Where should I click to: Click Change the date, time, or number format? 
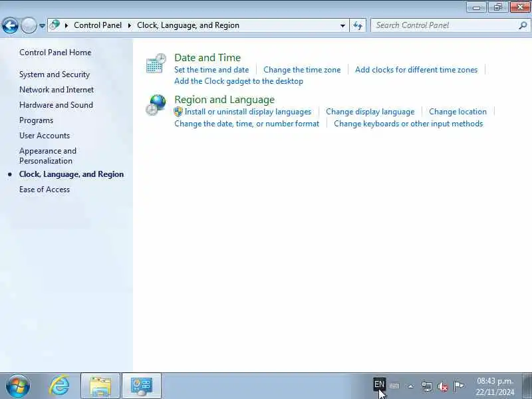pyautogui.click(x=247, y=124)
